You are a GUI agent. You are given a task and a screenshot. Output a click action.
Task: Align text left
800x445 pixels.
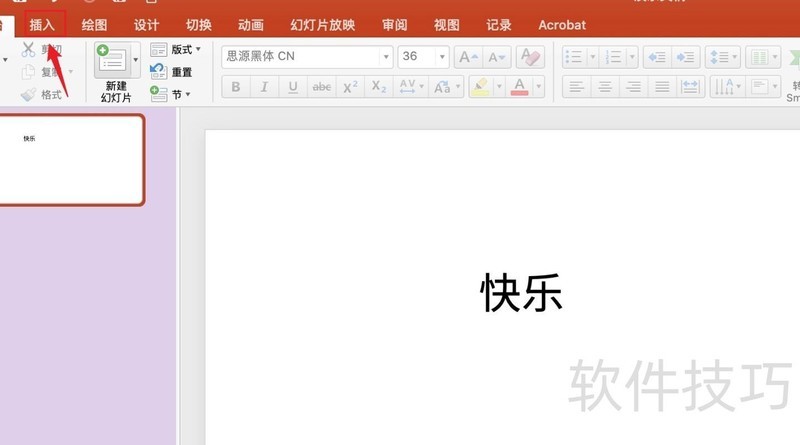point(577,87)
